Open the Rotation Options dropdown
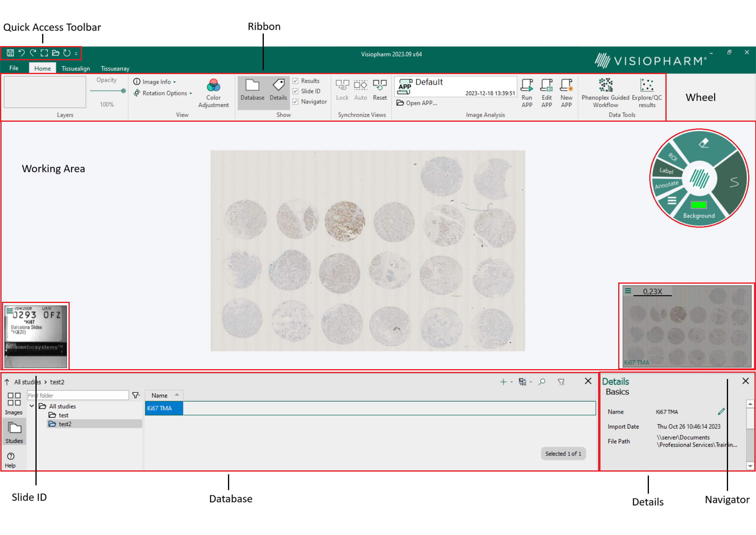This screenshot has width=756, height=535. coord(163,93)
